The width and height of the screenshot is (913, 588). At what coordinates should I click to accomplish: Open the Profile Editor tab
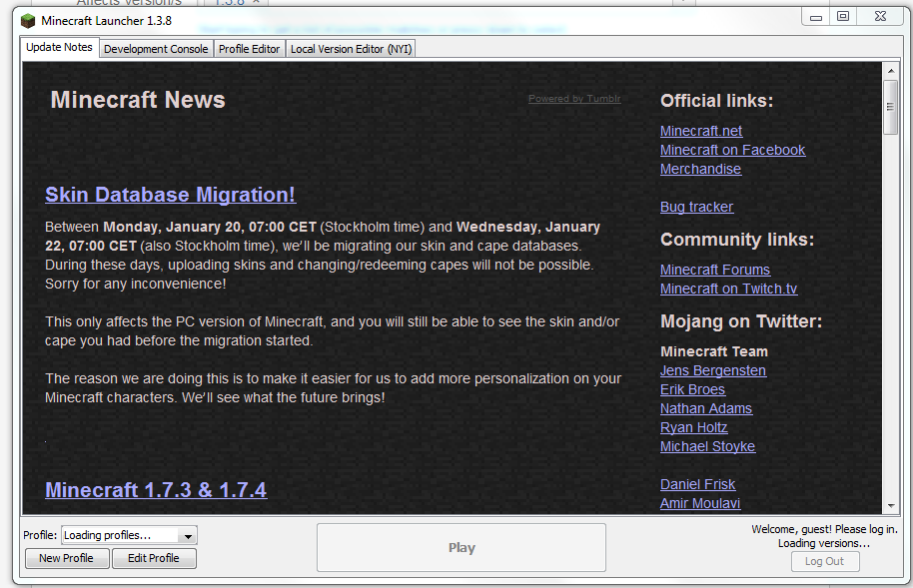[x=249, y=49]
